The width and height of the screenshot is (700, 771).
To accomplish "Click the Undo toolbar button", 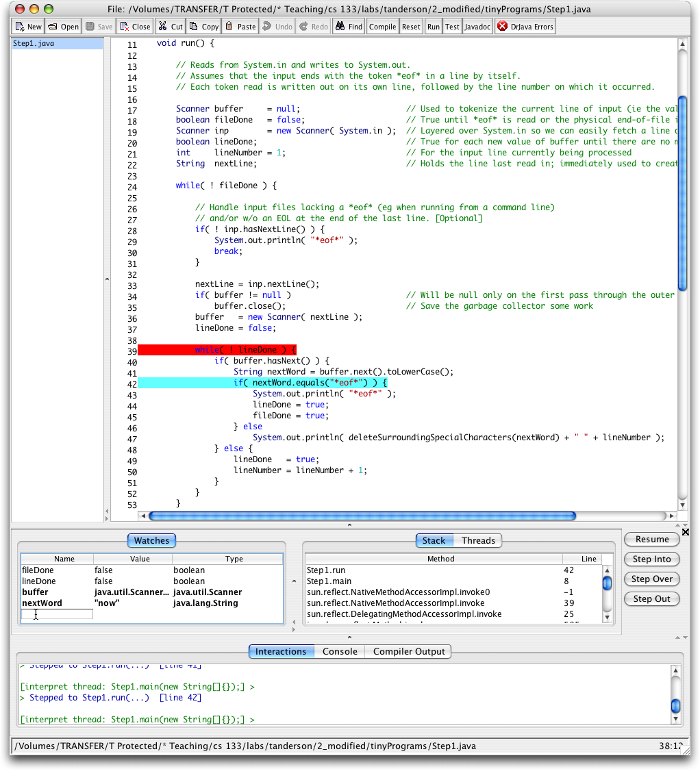I will 277,27.
